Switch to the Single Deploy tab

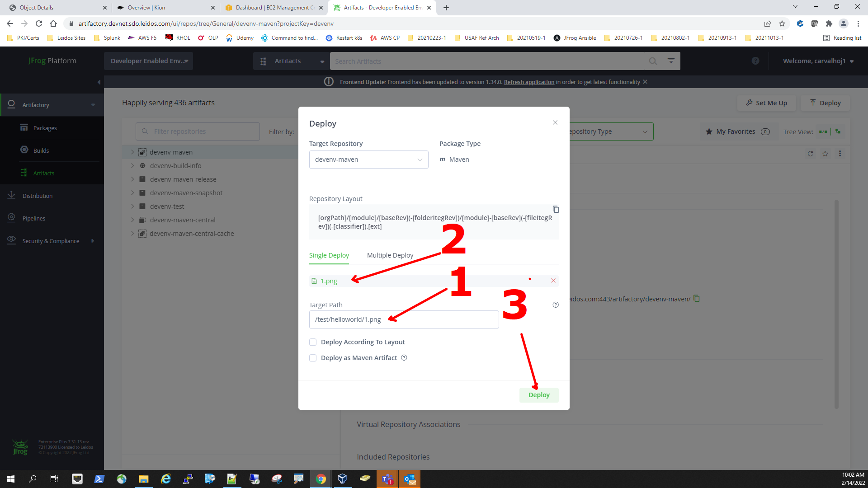pyautogui.click(x=329, y=255)
